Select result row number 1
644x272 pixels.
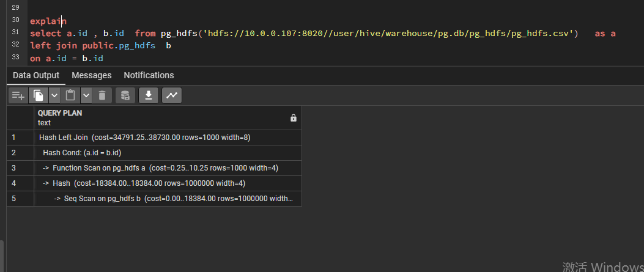tap(21, 138)
